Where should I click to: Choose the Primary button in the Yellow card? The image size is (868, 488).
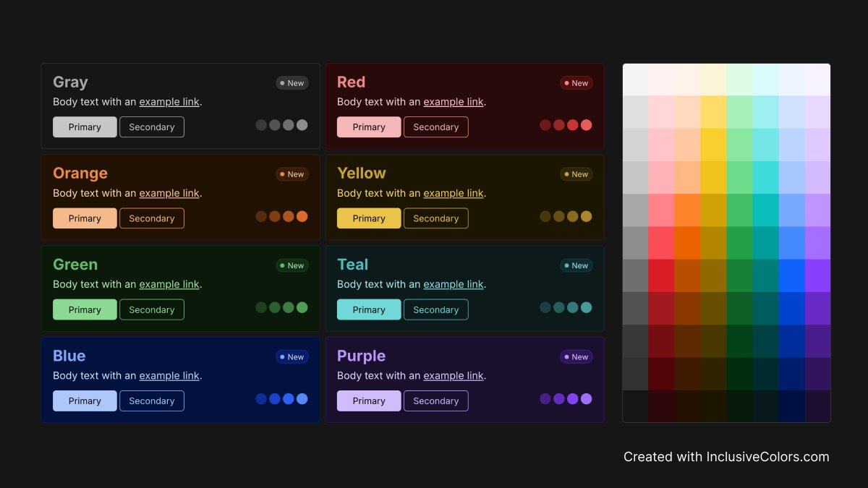369,218
